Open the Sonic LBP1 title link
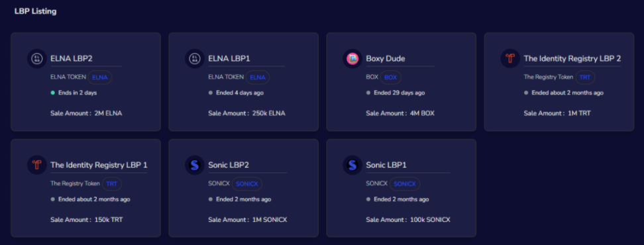The width and height of the screenshot is (644, 245). click(x=386, y=165)
